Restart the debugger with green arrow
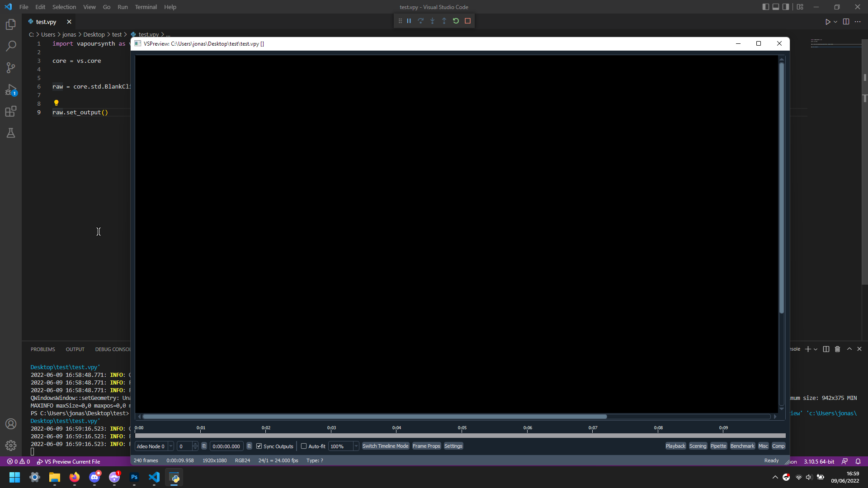The height and width of the screenshot is (488, 868). pyautogui.click(x=456, y=21)
